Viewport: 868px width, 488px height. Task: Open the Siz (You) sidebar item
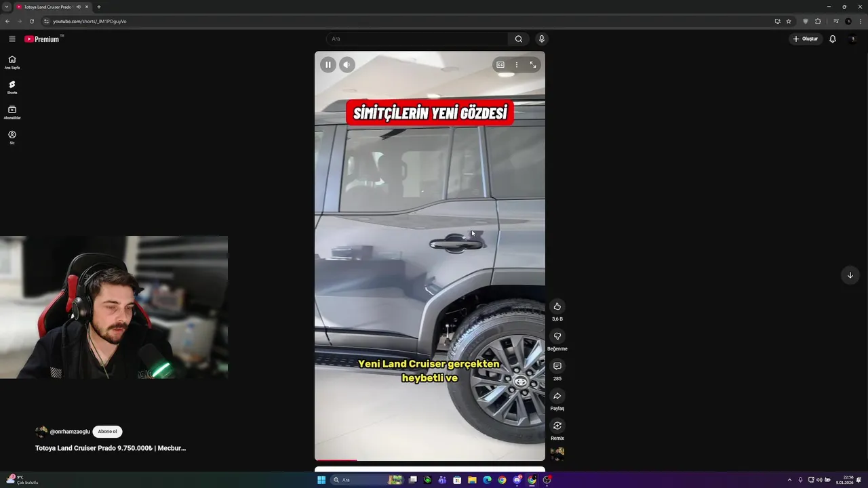[x=12, y=138]
